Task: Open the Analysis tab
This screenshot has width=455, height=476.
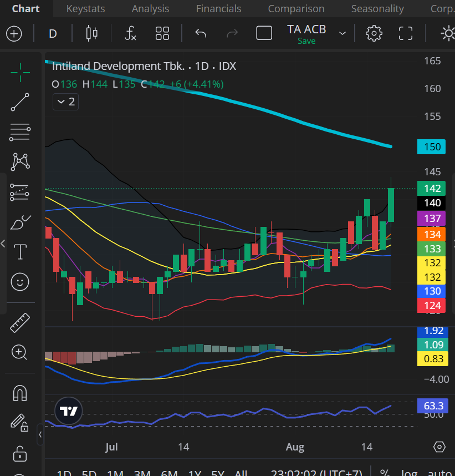Action: (150, 9)
